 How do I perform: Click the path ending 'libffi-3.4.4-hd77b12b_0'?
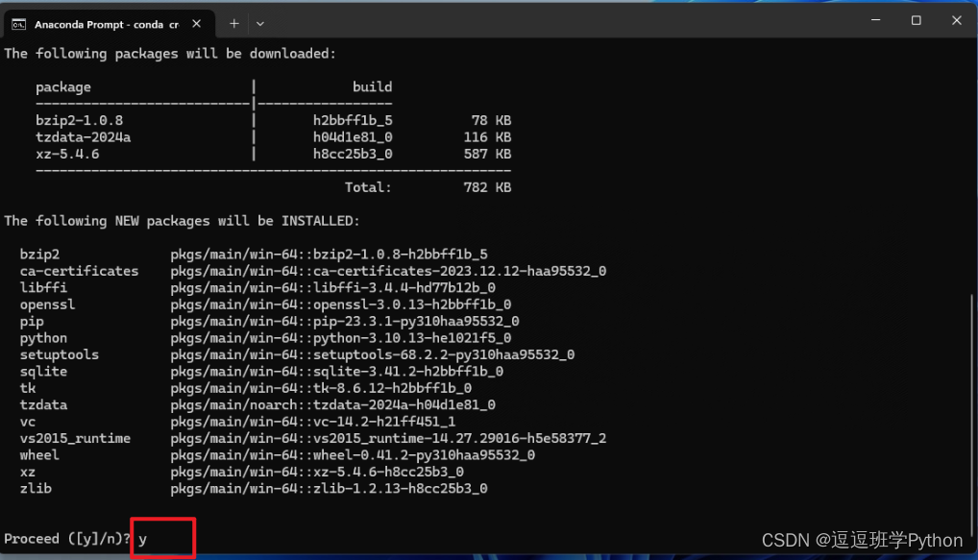coord(333,287)
